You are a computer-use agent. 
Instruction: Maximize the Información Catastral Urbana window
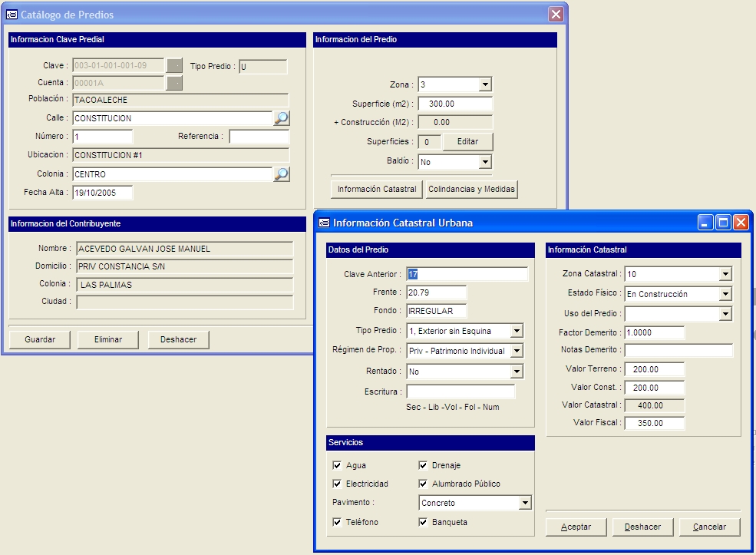point(723,223)
